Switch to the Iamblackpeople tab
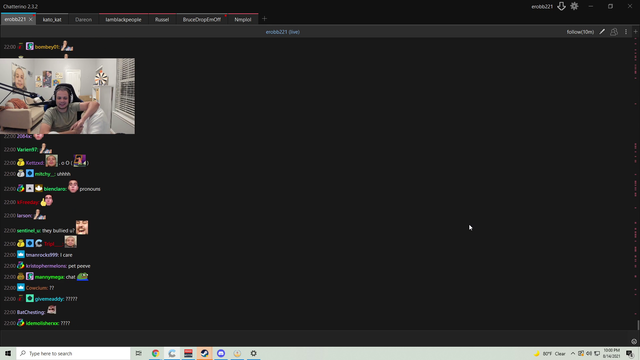Screen dimensions: 640x360 (123, 19)
